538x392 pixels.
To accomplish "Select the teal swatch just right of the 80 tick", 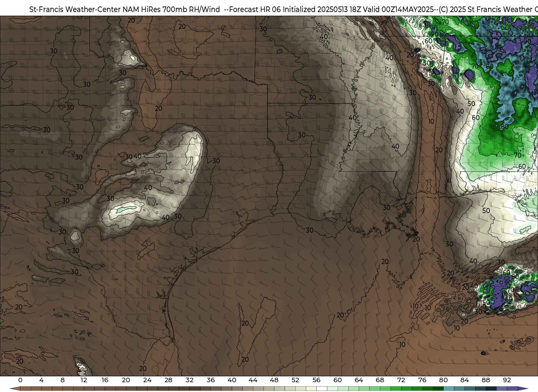I will pyautogui.click(x=449, y=389).
